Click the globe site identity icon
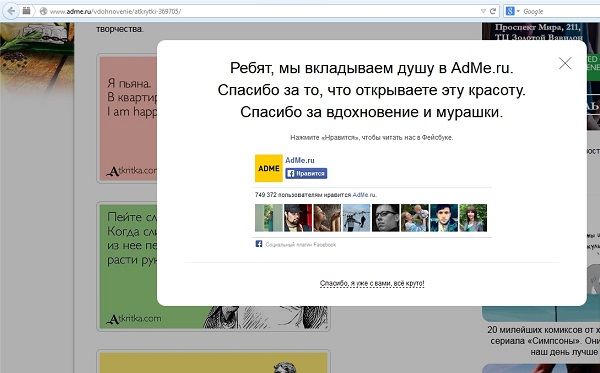Image resolution: width=600 pixels, height=373 pixels. 44,11
